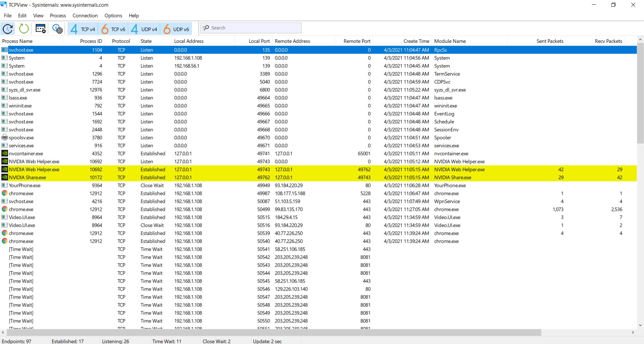Image resolution: width=644 pixels, height=344 pixels.
Task: Click the Video.UI.exe icon on port 50515 row
Action: click(x=5, y=217)
